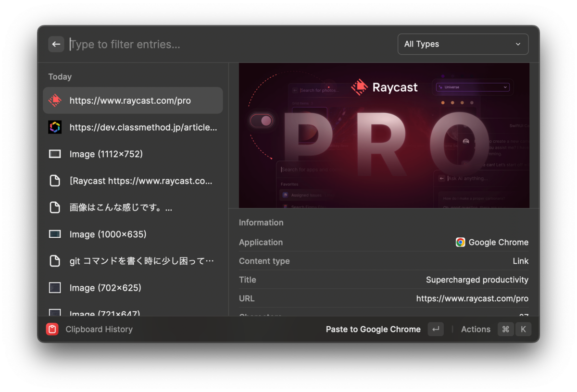Click Paste to Google Chrome

[x=373, y=329]
